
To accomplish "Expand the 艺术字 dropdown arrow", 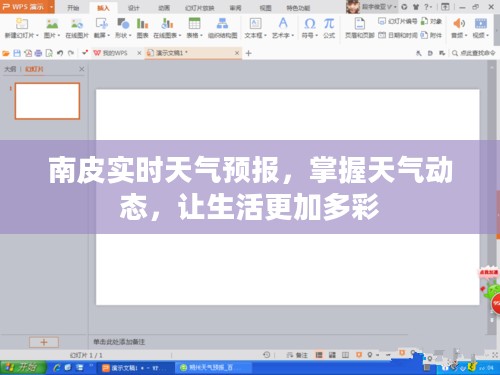I will tap(293, 35).
